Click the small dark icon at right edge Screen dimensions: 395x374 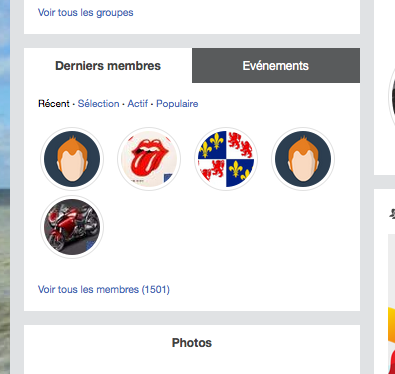click(x=392, y=214)
